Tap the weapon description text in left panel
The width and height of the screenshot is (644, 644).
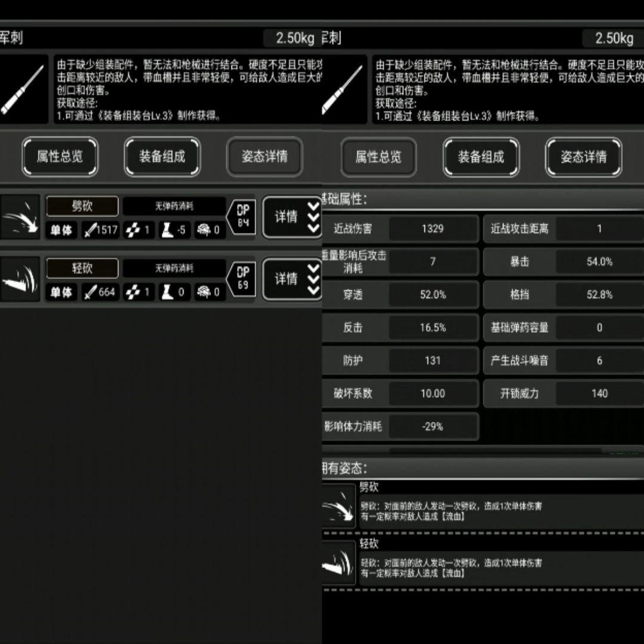[188, 89]
